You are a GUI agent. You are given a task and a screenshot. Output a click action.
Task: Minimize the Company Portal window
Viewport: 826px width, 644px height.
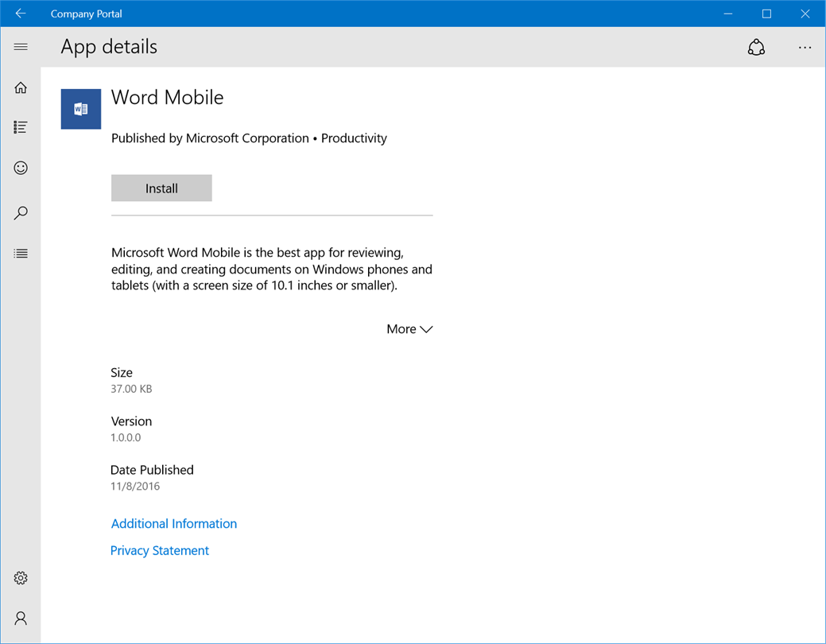[728, 14]
